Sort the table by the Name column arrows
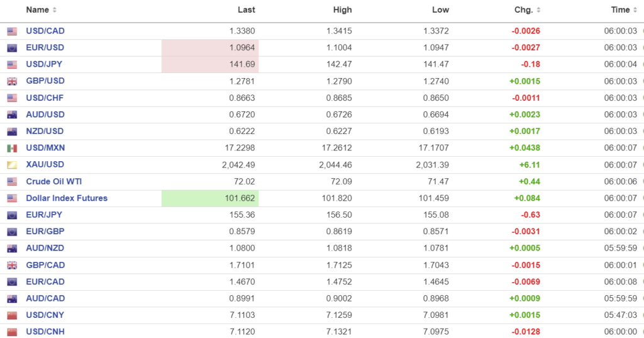644x338 pixels. [x=54, y=10]
